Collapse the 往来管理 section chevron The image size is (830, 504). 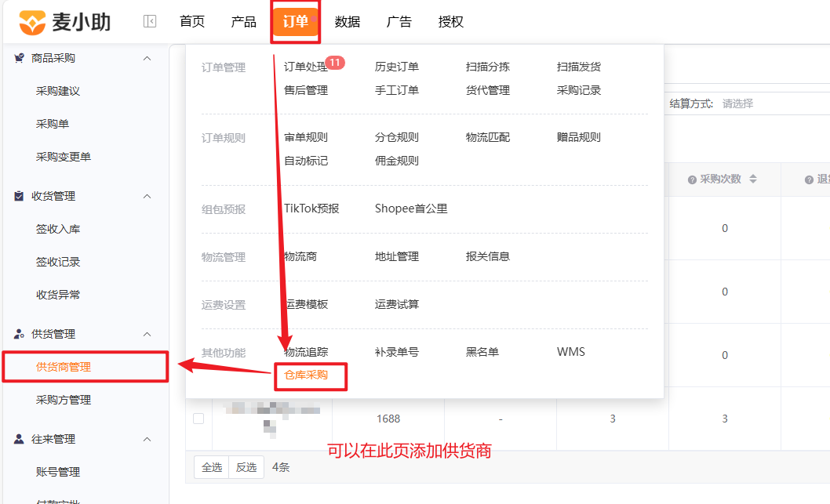pos(147,439)
